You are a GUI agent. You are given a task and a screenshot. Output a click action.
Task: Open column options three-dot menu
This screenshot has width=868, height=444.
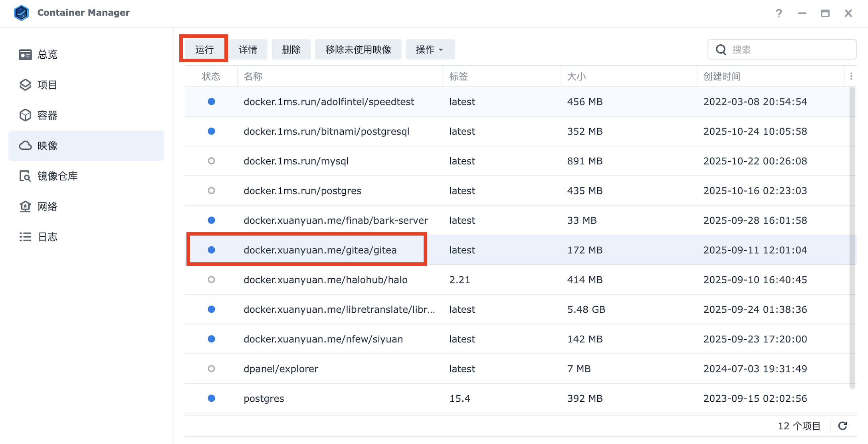click(x=851, y=76)
